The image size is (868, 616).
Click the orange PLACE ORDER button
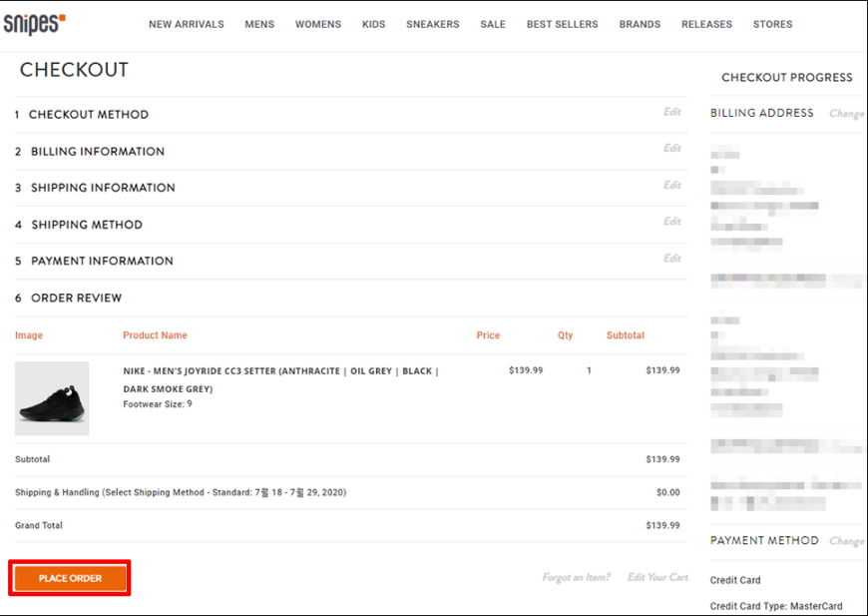tap(70, 578)
